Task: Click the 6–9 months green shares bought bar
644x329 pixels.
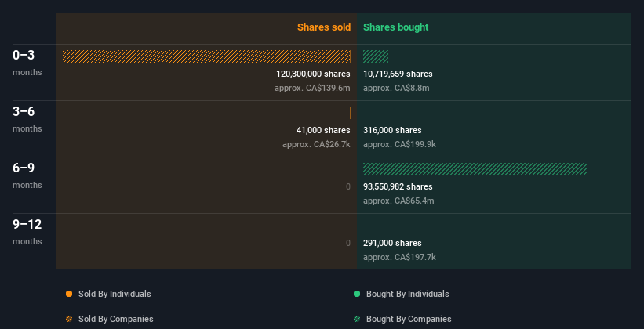Action: [475, 169]
